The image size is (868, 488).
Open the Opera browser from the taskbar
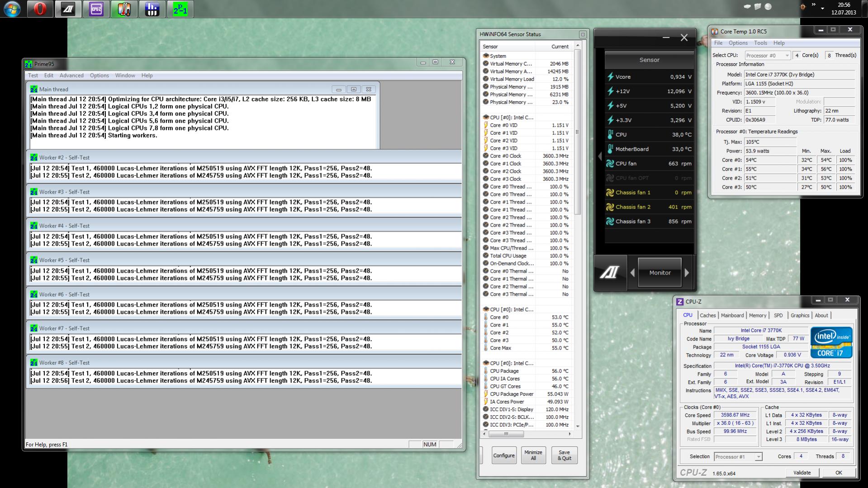click(40, 9)
